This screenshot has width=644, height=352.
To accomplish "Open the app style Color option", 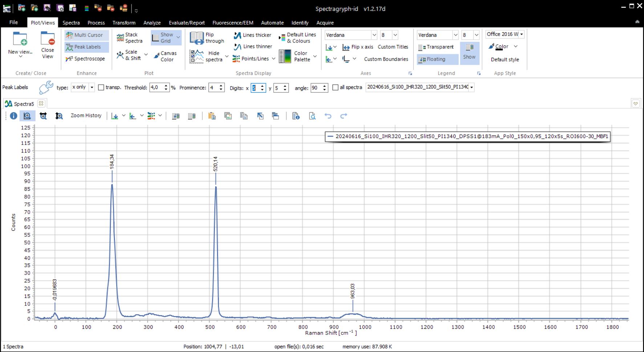I will 498,46.
